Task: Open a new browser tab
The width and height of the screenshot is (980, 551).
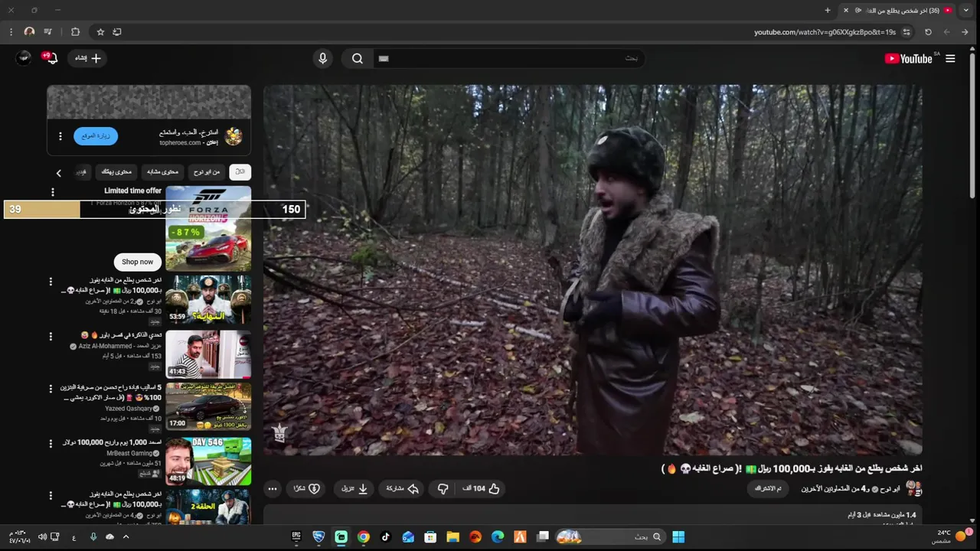Action: 828,10
